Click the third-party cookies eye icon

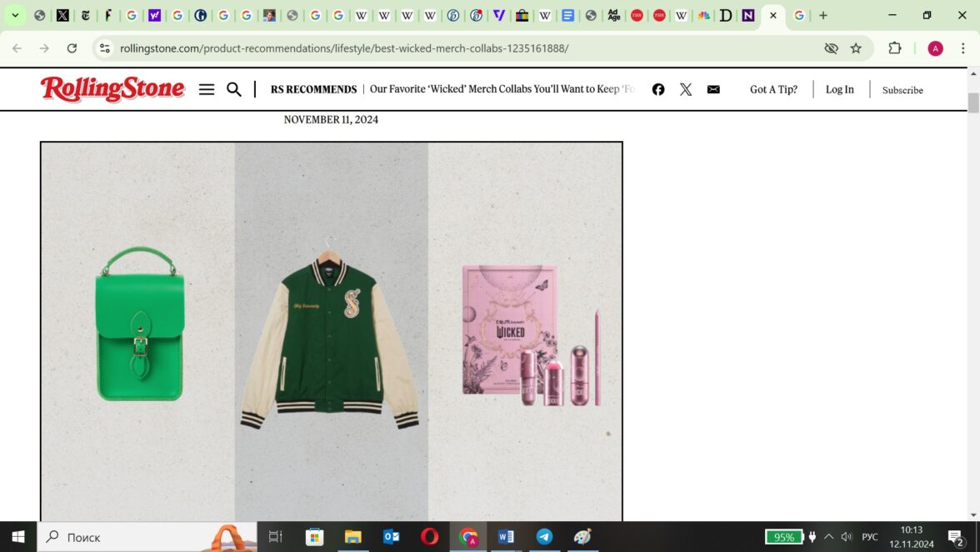[831, 48]
